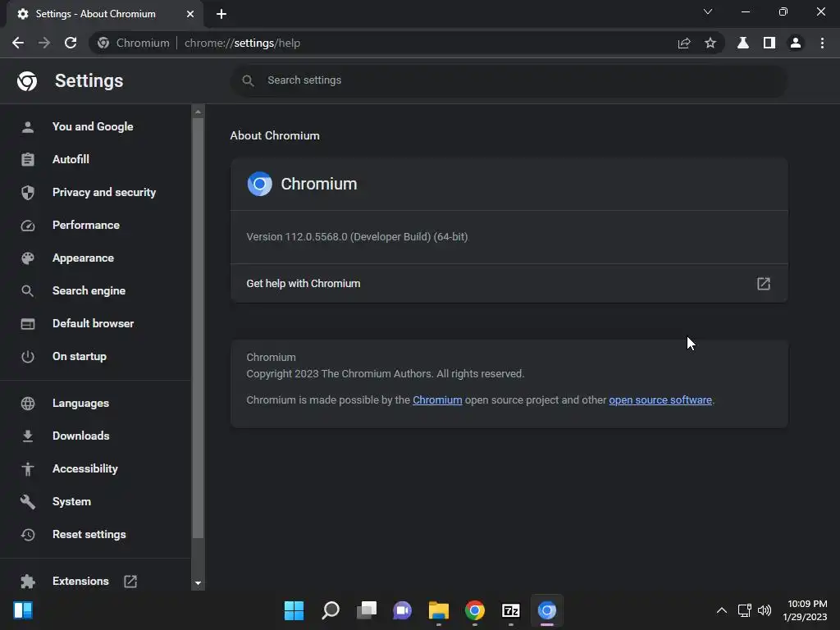Reload the page with the refresh icon
The height and width of the screenshot is (630, 840).
point(71,43)
